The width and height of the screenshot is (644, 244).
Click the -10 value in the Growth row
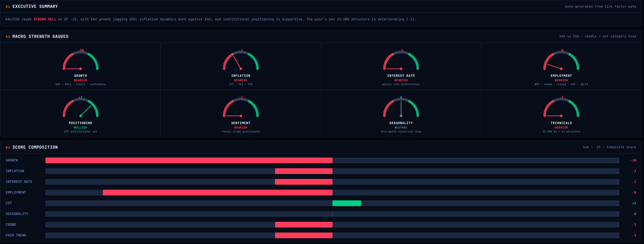[x=633, y=160]
